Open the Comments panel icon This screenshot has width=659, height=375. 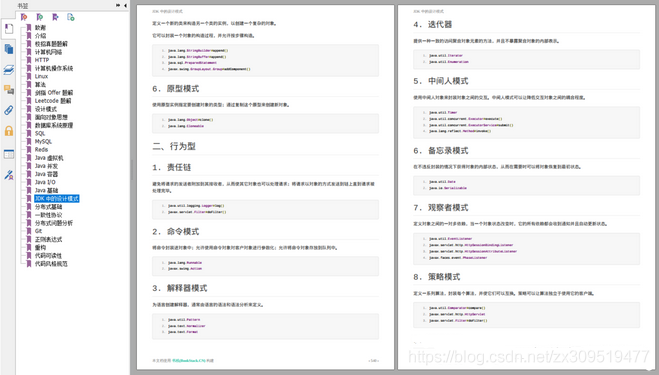pyautogui.click(x=8, y=90)
